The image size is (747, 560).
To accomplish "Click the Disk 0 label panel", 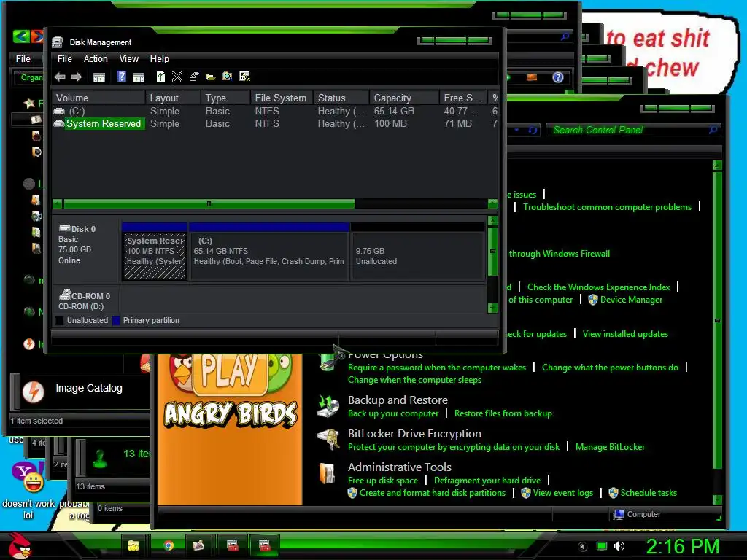I will point(86,249).
